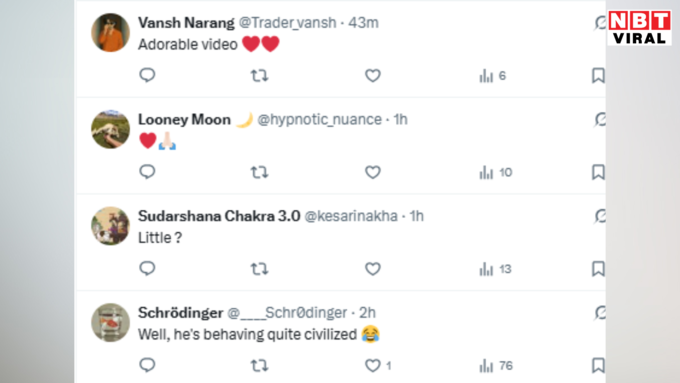Reply to Sudarshana Chakra 3.0's tweet
The height and width of the screenshot is (383, 680).
click(147, 268)
